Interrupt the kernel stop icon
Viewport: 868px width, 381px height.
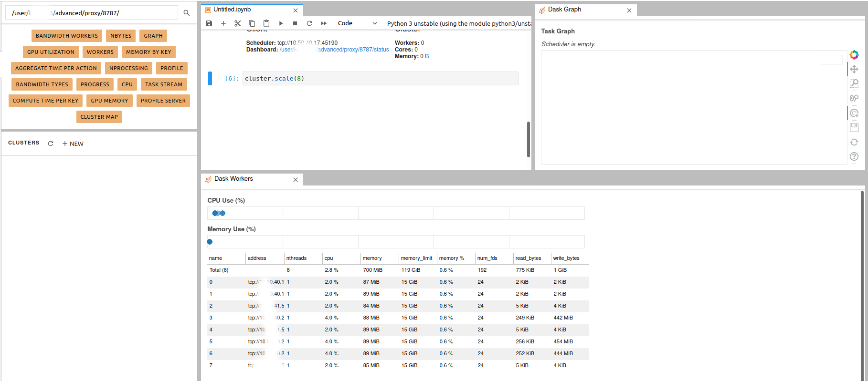pos(295,23)
